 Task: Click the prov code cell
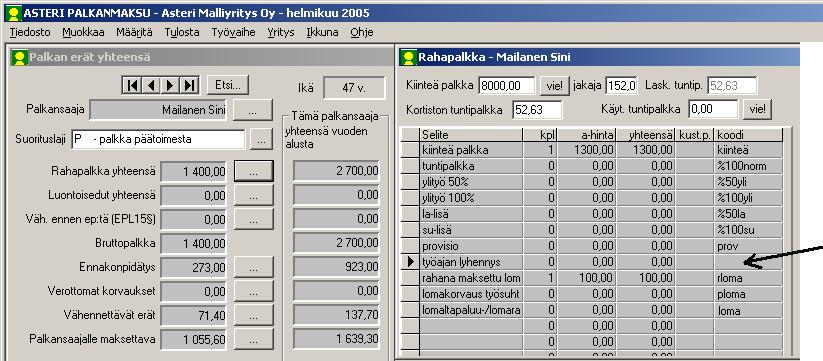[748, 246]
